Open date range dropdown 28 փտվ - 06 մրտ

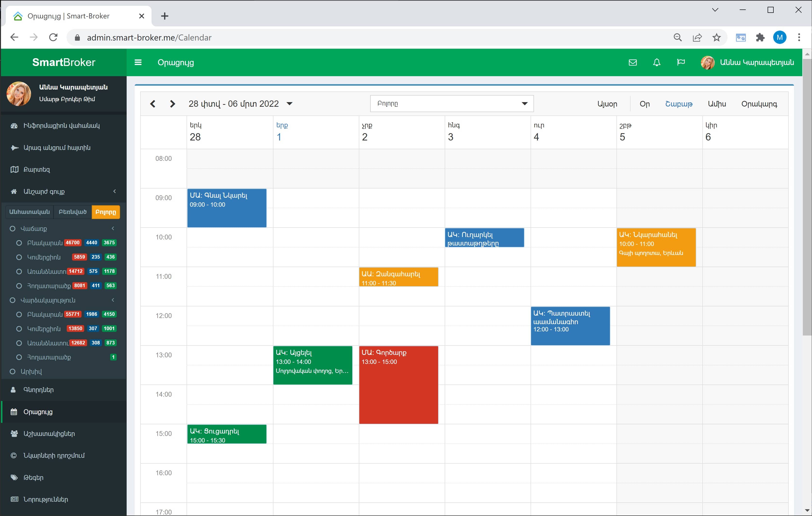click(x=240, y=104)
